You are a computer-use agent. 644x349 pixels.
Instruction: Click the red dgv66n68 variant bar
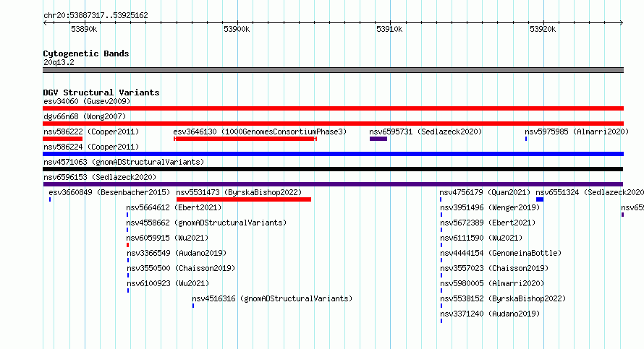(x=333, y=124)
